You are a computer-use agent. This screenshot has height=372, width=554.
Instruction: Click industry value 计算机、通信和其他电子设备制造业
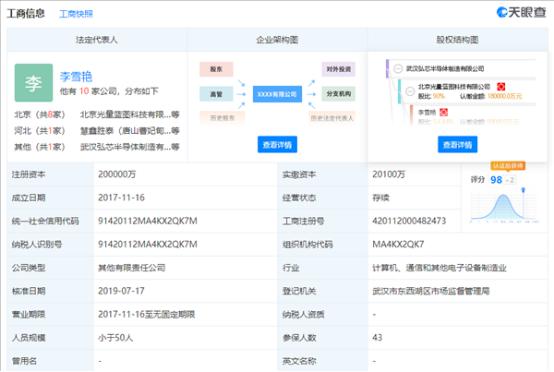(439, 267)
